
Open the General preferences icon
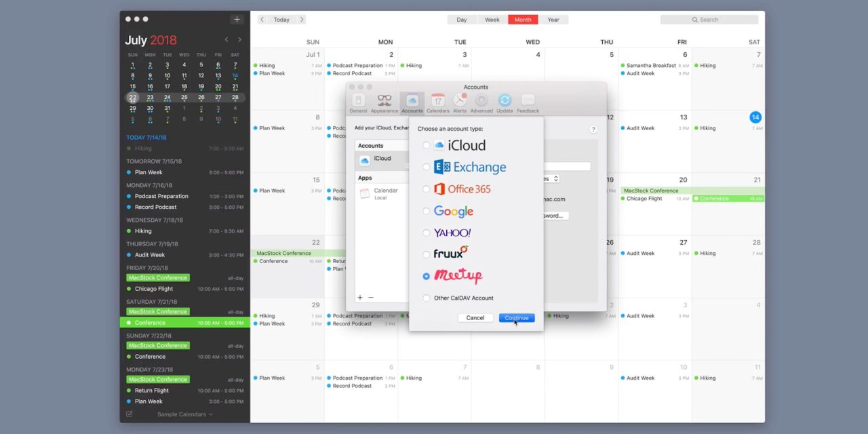pos(358,102)
